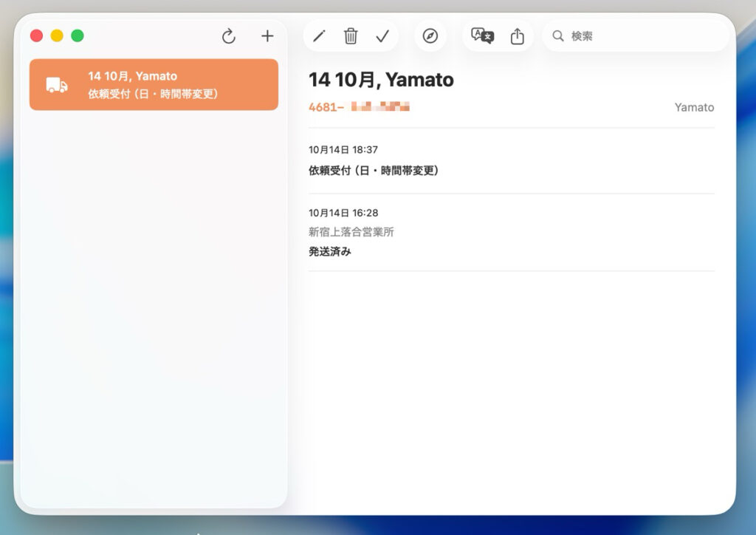Image resolution: width=756 pixels, height=535 pixels.
Task: Select the 依頼受付 (日・時間帯変更) status entry
Action: 374,171
